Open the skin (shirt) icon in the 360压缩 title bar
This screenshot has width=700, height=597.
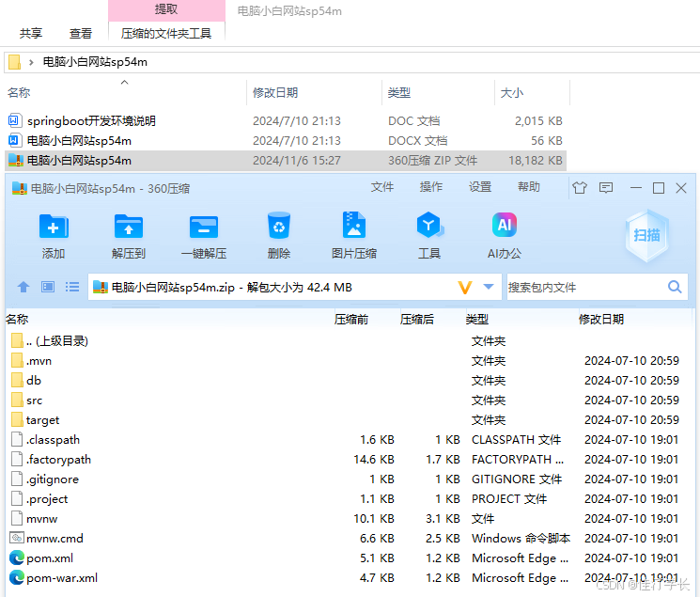580,188
